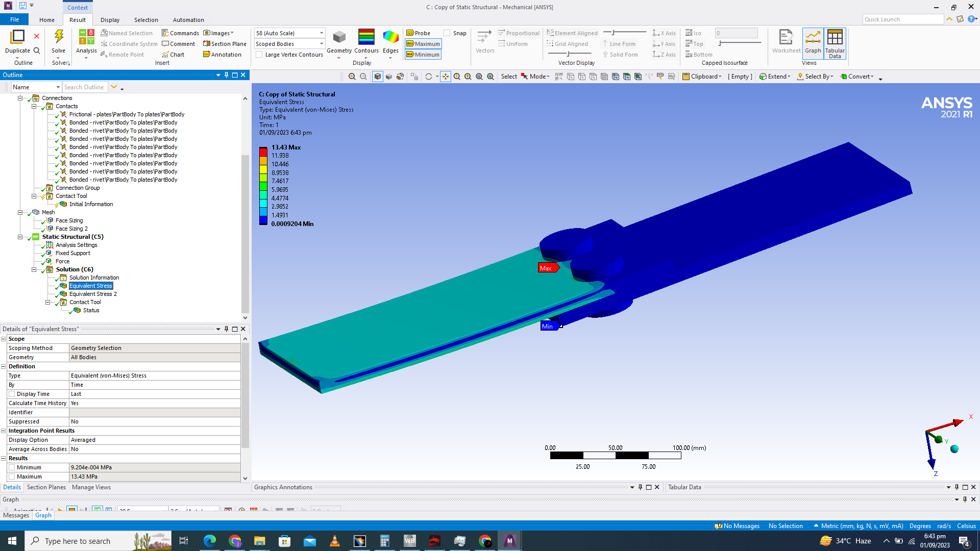
Task: Select the Pan tool icon
Action: point(446,77)
